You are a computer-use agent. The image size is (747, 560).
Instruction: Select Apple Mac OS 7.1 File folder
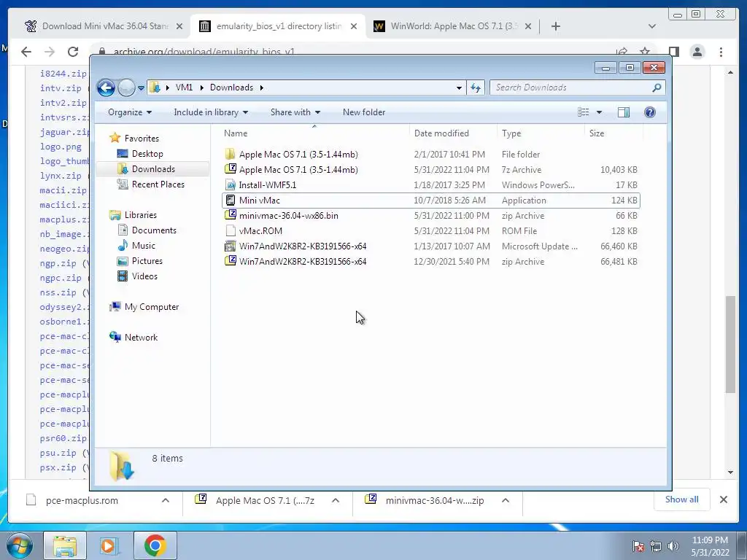point(430,155)
